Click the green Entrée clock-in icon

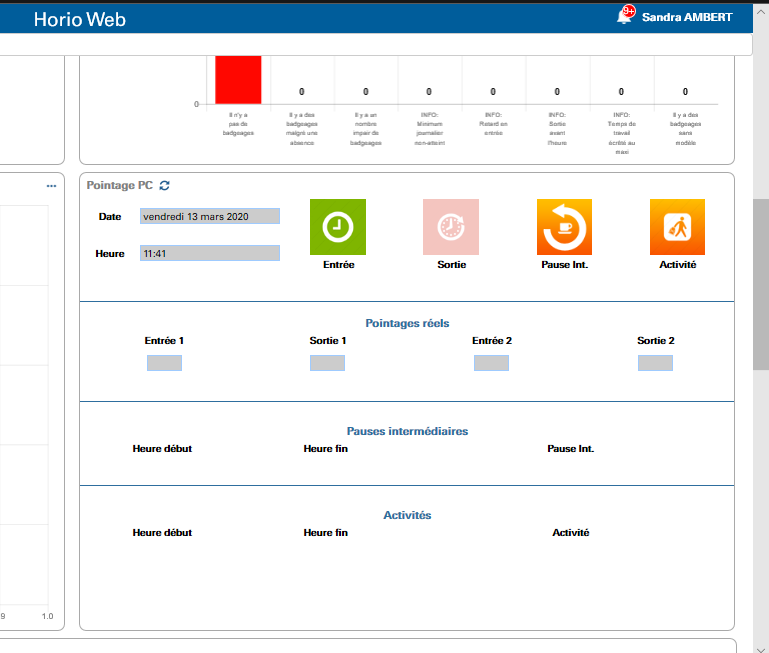point(338,227)
